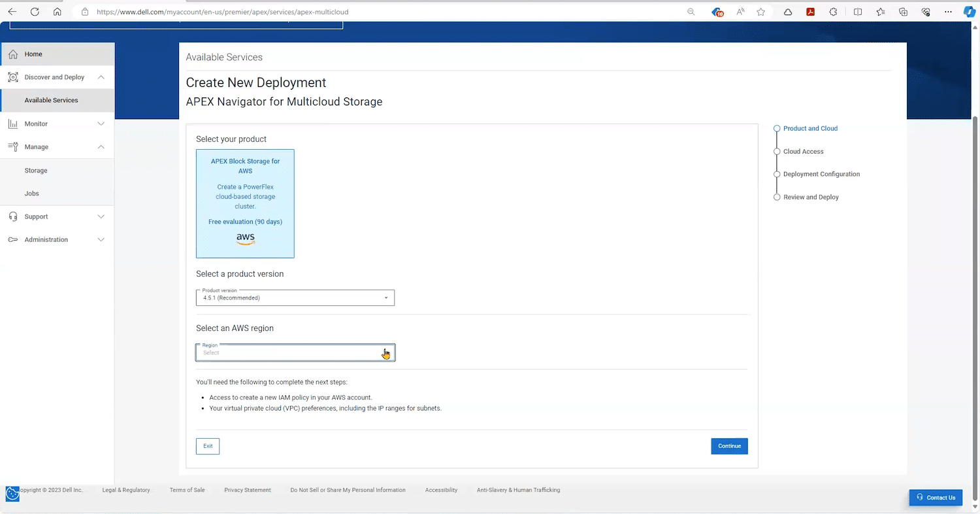980x514 pixels.
Task: Click the Support headset icon
Action: (13, 216)
